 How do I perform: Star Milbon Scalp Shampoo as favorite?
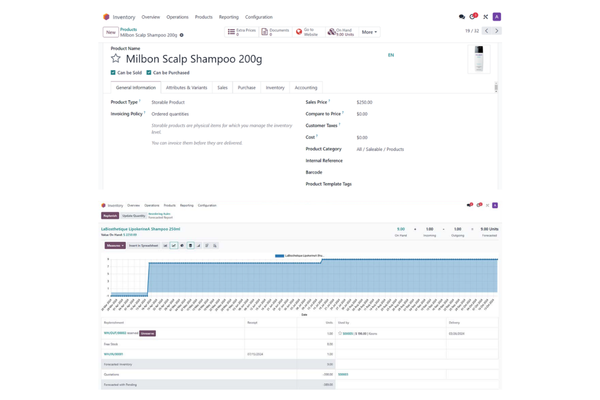(x=116, y=59)
